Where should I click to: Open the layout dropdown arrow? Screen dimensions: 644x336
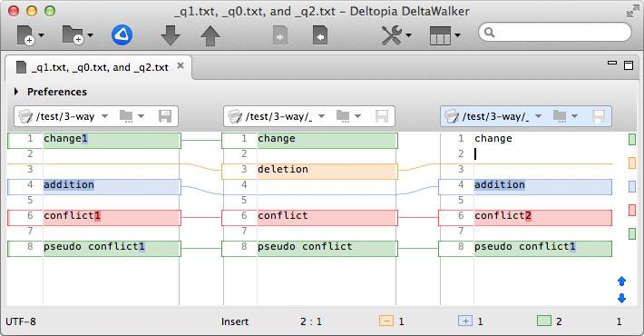[457, 35]
